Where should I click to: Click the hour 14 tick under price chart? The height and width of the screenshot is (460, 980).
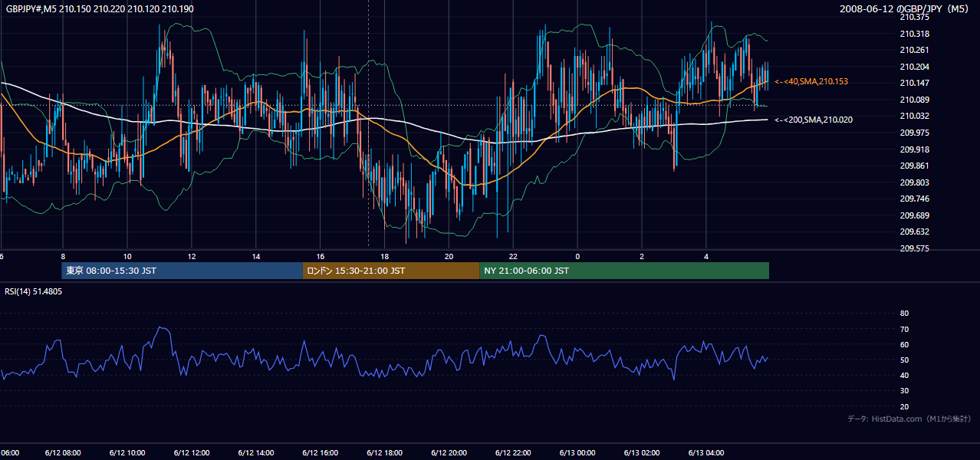(256, 256)
